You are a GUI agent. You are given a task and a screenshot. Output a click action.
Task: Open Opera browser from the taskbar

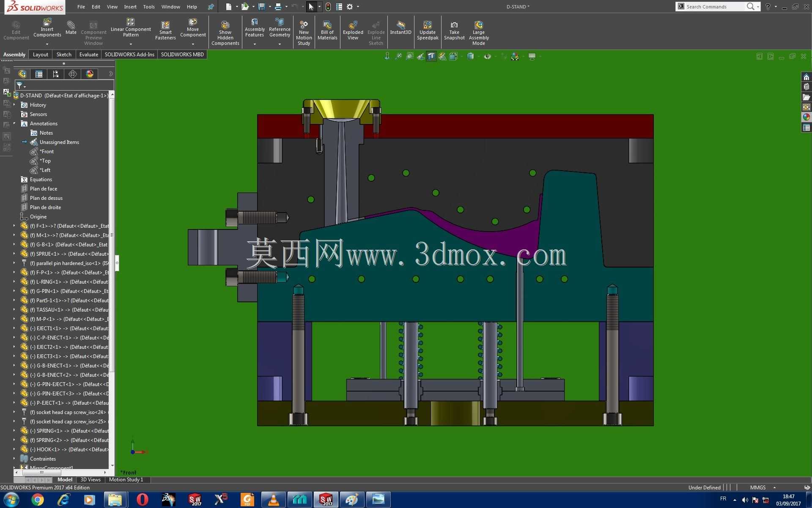click(x=143, y=500)
